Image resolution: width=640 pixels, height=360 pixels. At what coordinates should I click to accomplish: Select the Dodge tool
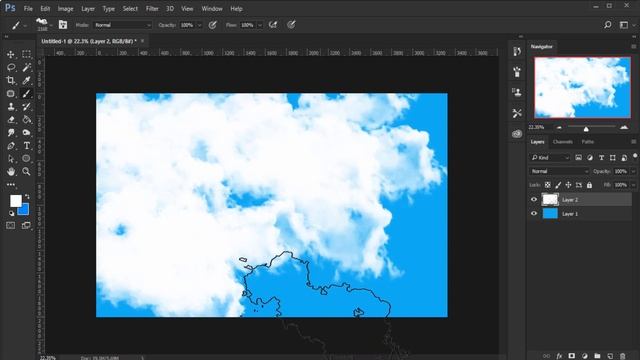click(x=27, y=133)
